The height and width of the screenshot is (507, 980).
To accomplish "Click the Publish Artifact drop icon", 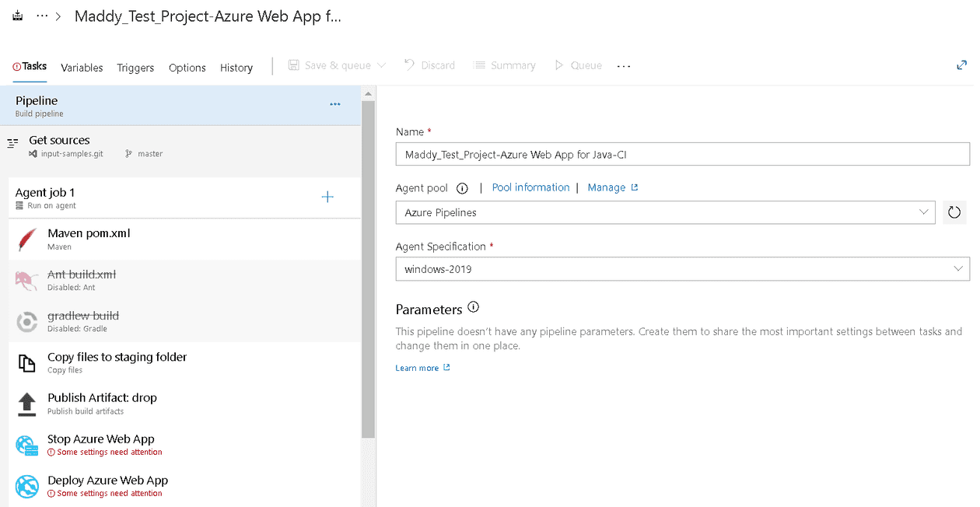I will coord(26,404).
